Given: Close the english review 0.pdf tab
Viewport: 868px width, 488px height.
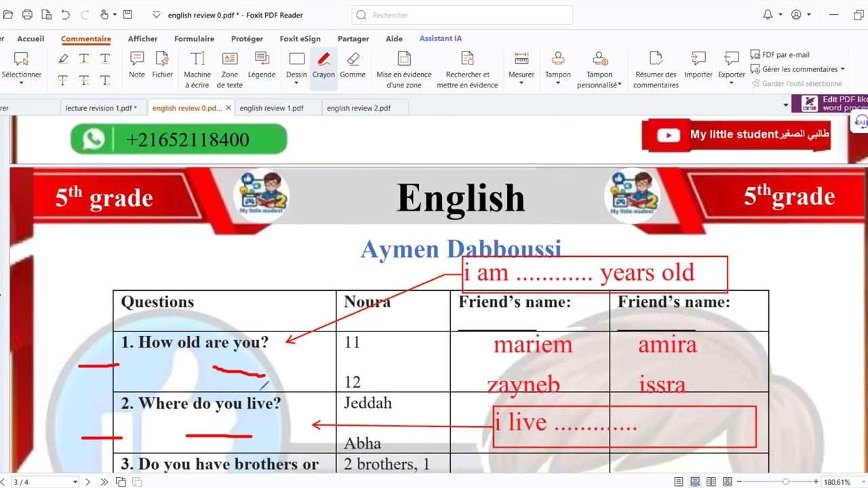Looking at the screenshot, I should pos(228,108).
